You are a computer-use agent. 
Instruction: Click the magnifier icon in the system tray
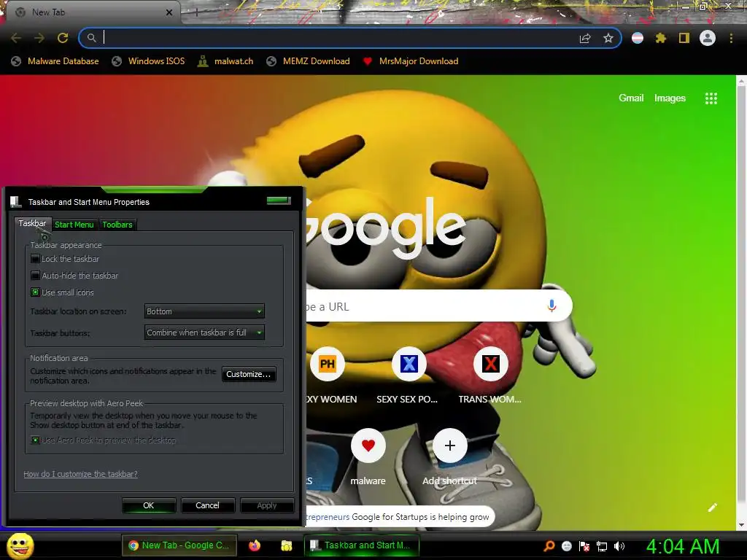click(x=549, y=546)
